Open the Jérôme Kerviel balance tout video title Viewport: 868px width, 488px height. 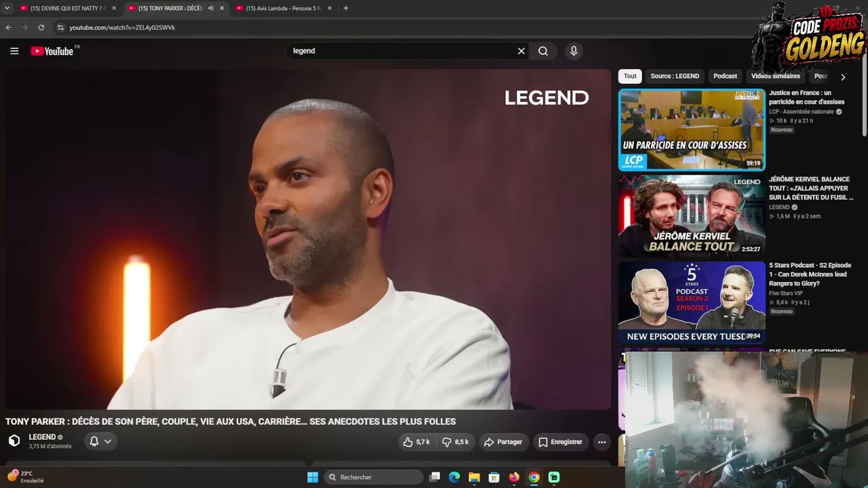coord(811,188)
